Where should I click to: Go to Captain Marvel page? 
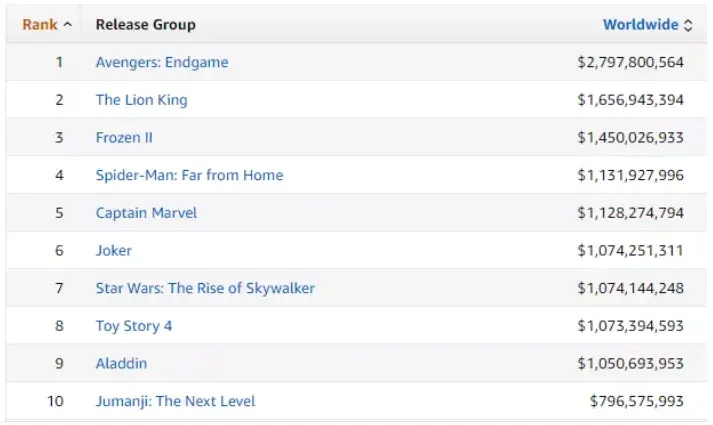click(x=146, y=213)
